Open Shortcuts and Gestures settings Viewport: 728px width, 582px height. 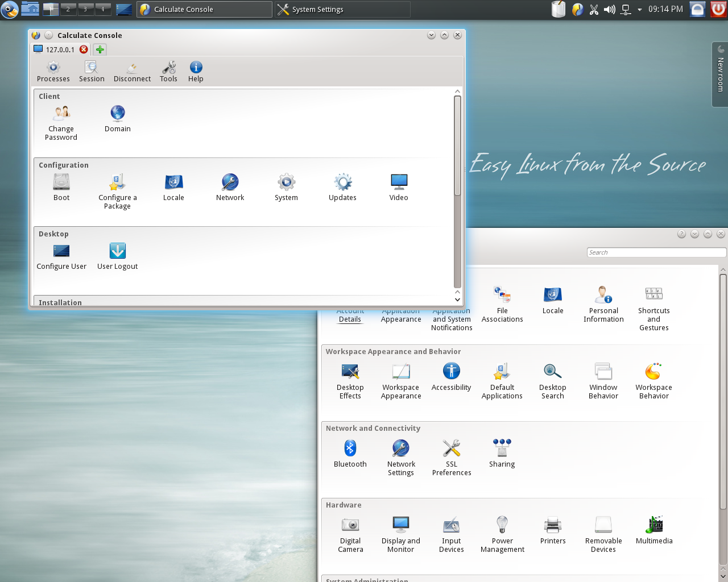[x=654, y=309]
